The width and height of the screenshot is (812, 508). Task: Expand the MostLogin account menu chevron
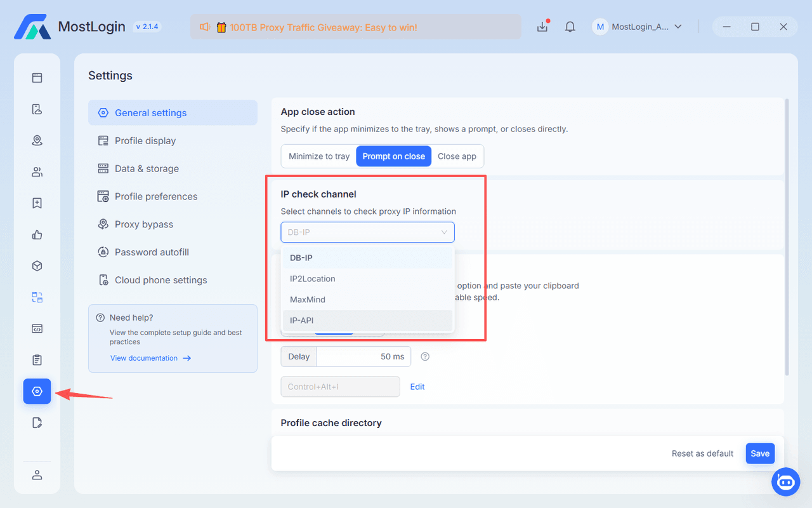[678, 27]
